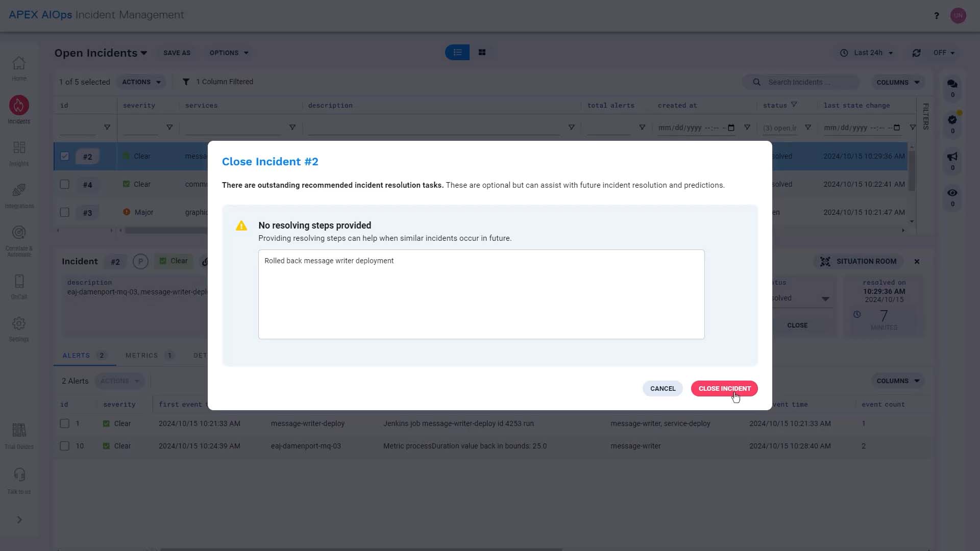
Task: Toggle checkbox for incident row #3
Action: pyautogui.click(x=65, y=212)
